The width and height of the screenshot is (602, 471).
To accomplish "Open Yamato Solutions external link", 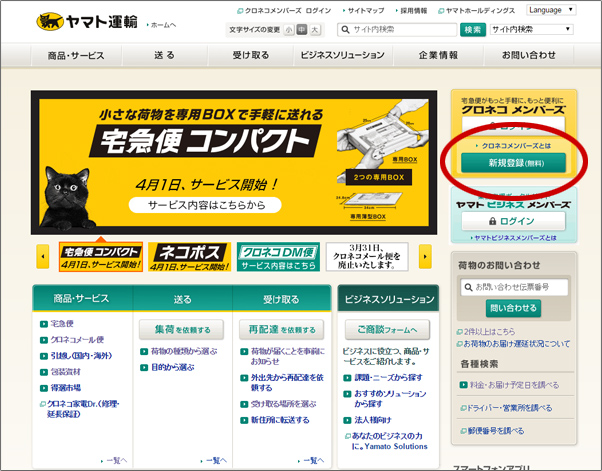I will pos(387,441).
